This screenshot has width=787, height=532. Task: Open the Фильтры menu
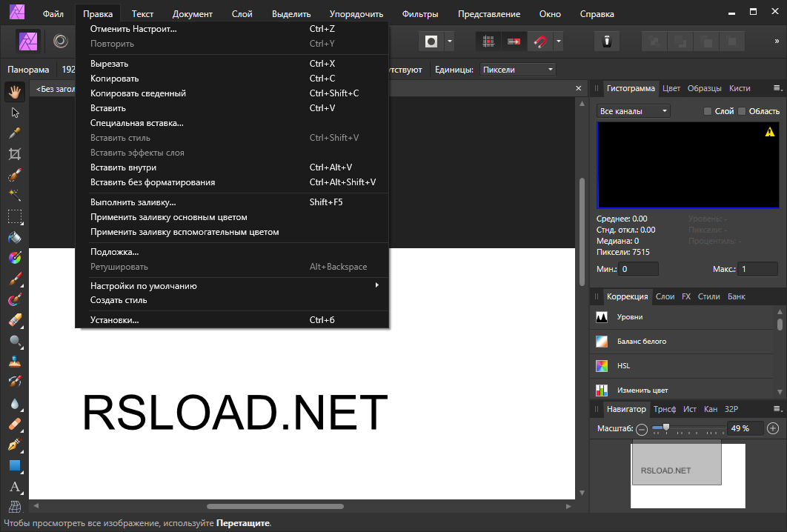pos(420,14)
